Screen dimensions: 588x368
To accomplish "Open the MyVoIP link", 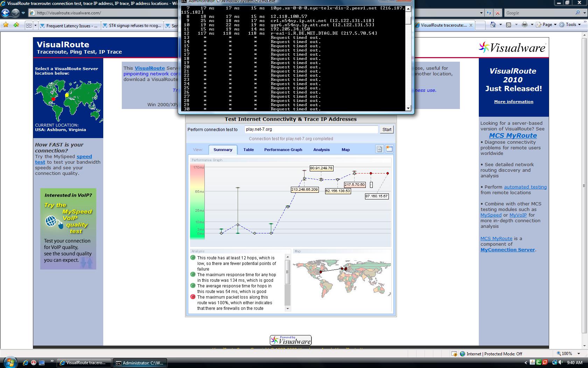I will 518,215.
